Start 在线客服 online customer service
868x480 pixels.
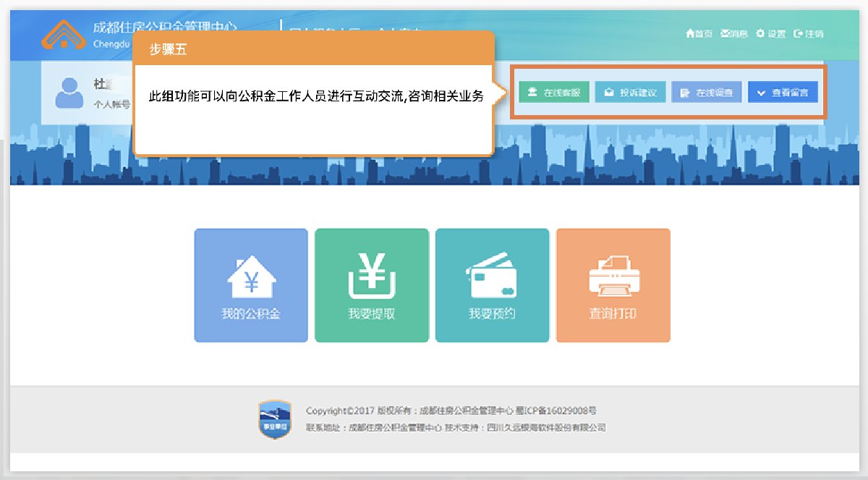click(554, 93)
